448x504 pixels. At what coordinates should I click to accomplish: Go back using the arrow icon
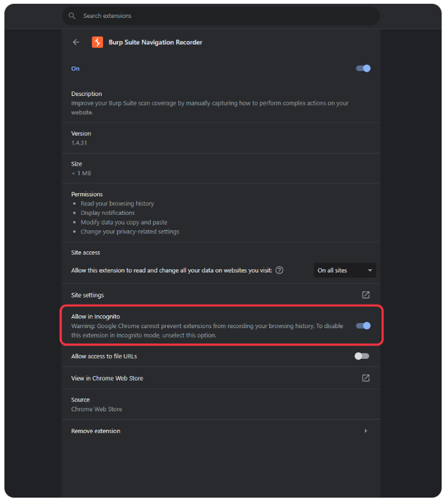tap(76, 42)
